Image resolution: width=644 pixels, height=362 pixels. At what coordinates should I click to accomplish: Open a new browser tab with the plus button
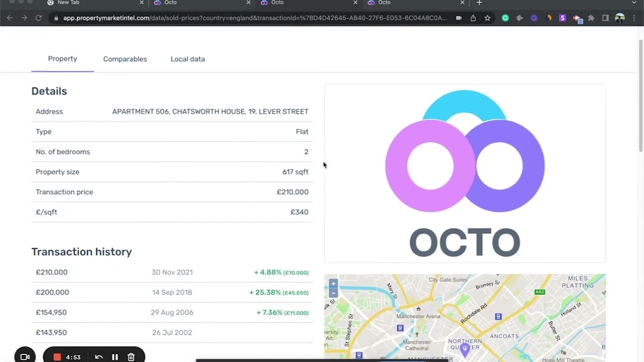pos(479,3)
